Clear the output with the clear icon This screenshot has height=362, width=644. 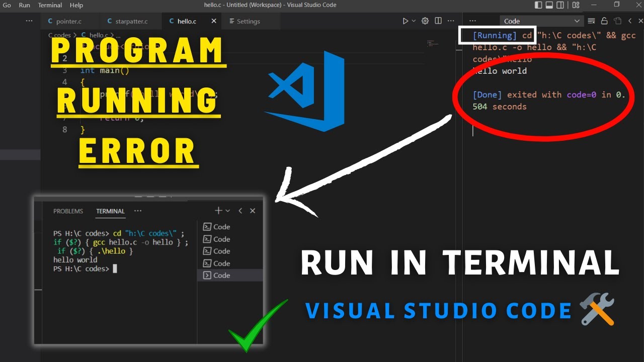(x=592, y=21)
